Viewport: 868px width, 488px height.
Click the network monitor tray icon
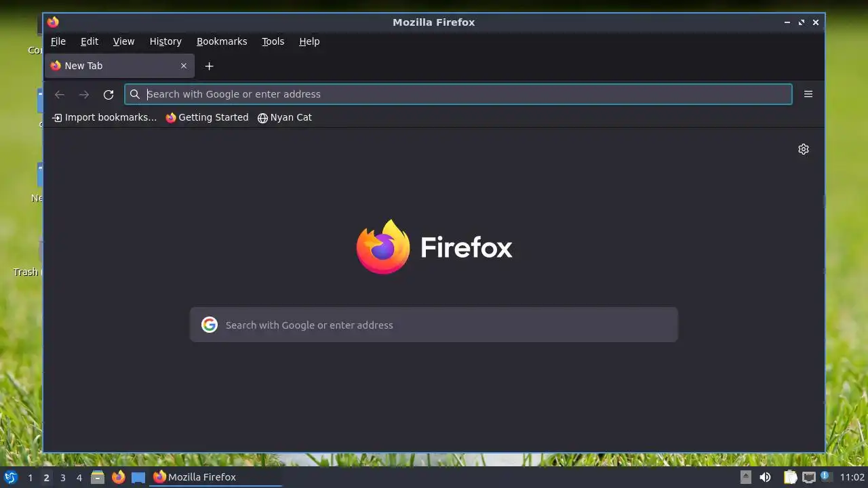point(808,477)
